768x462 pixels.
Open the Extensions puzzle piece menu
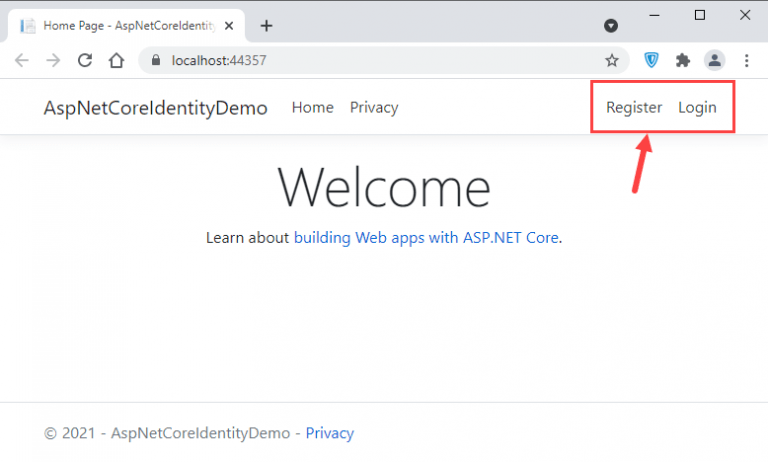(x=683, y=60)
